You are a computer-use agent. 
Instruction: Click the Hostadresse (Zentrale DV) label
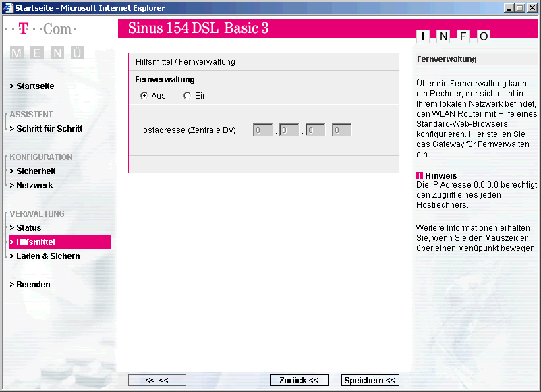click(188, 130)
